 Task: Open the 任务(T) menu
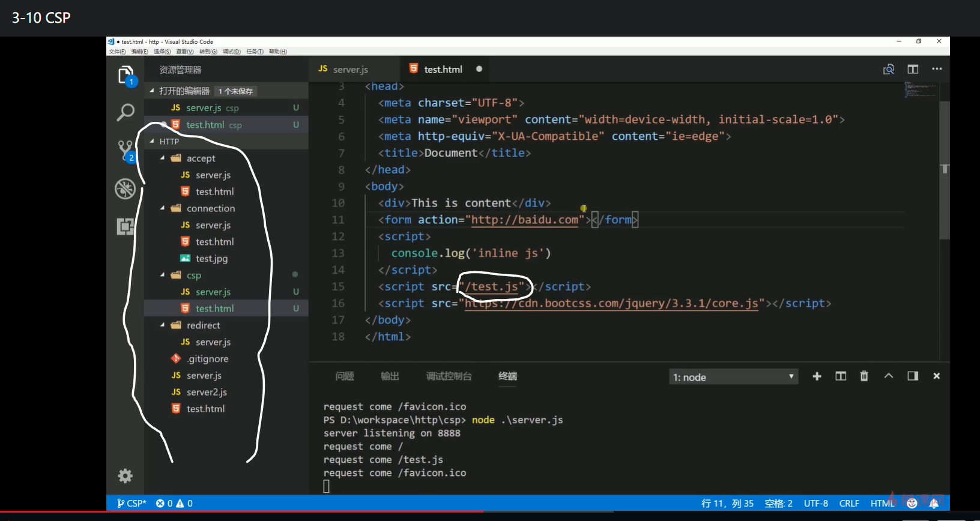[255, 52]
